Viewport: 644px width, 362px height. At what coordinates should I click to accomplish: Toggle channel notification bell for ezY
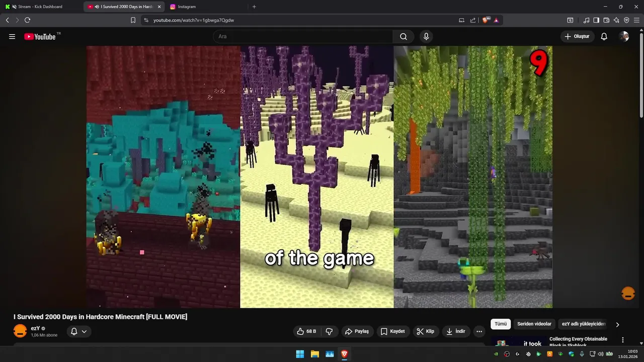click(x=74, y=331)
